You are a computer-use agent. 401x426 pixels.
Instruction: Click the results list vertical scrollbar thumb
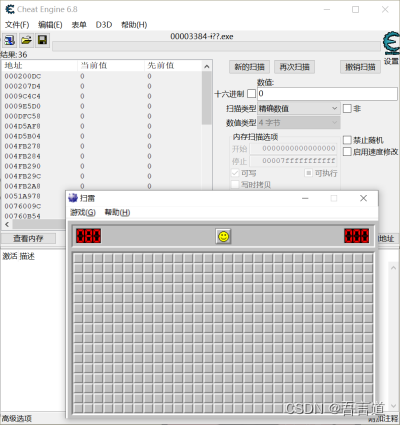pos(207,98)
